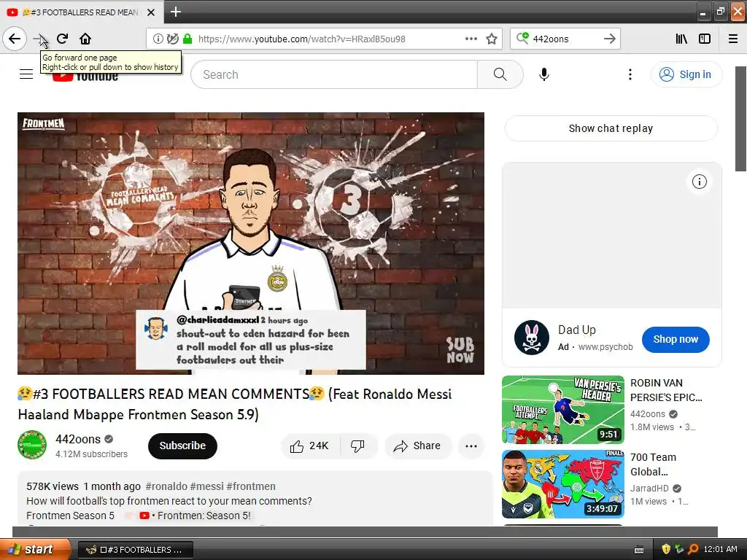Like the video with 24K likes
This screenshot has height=560, width=747.
(309, 446)
